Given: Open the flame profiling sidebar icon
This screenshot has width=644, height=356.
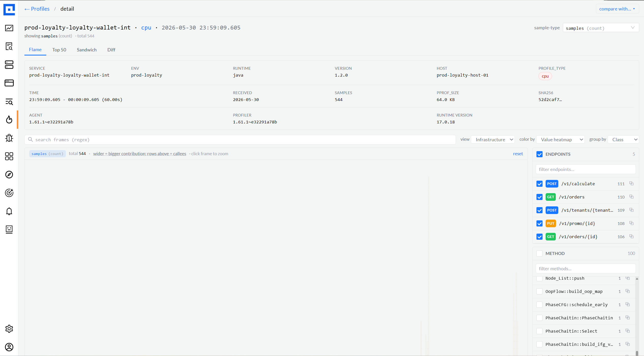Looking at the screenshot, I should click(9, 120).
